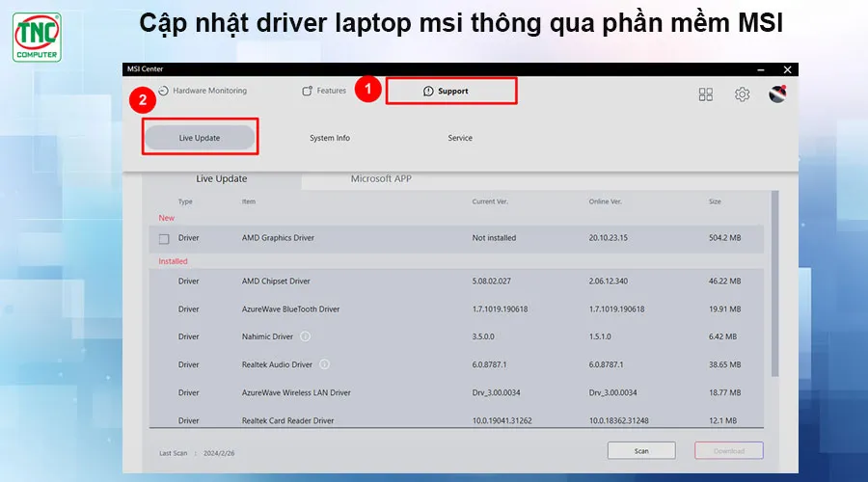Click the 46.22 MB size value
Image resolution: width=868 pixels, height=482 pixels.
[724, 281]
